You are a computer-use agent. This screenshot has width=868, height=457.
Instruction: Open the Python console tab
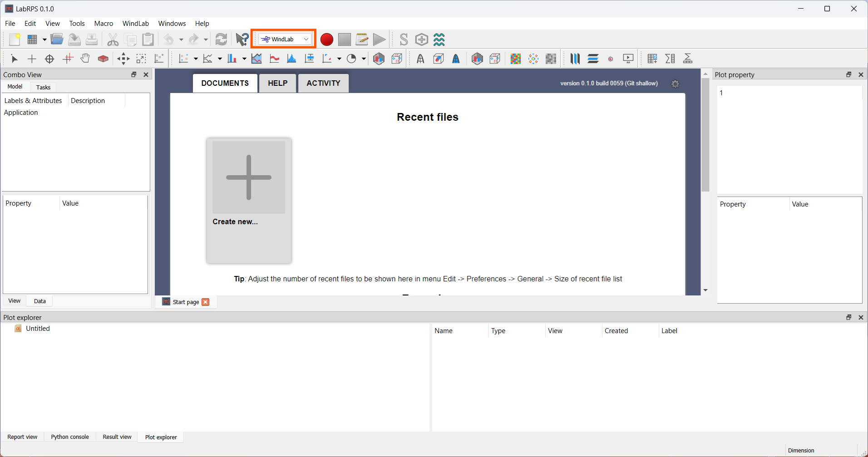coord(70,437)
